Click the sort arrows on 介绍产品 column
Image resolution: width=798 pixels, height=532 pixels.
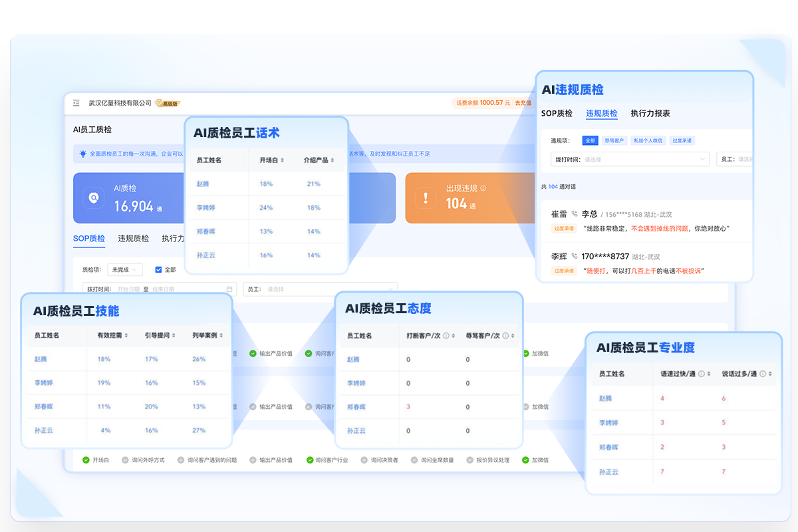click(x=332, y=160)
